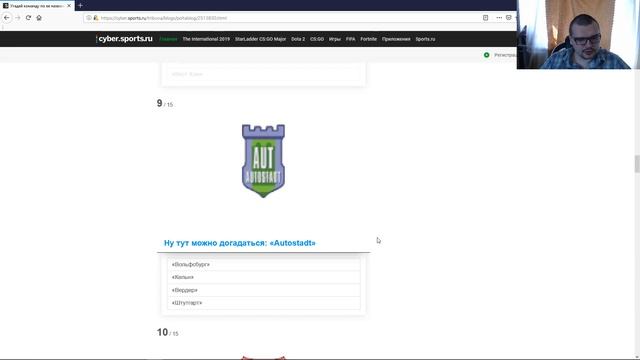
Task: Select the active quiz browser tab
Action: point(37,6)
